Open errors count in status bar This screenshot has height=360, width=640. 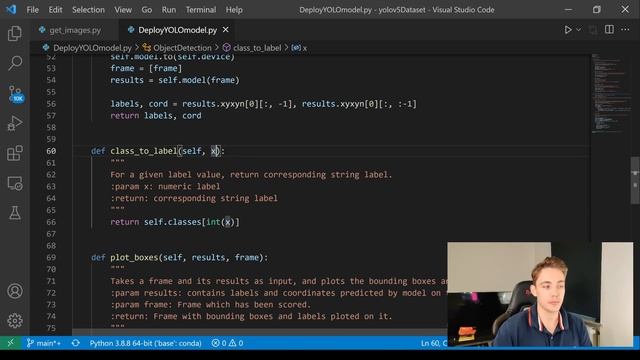(219, 343)
